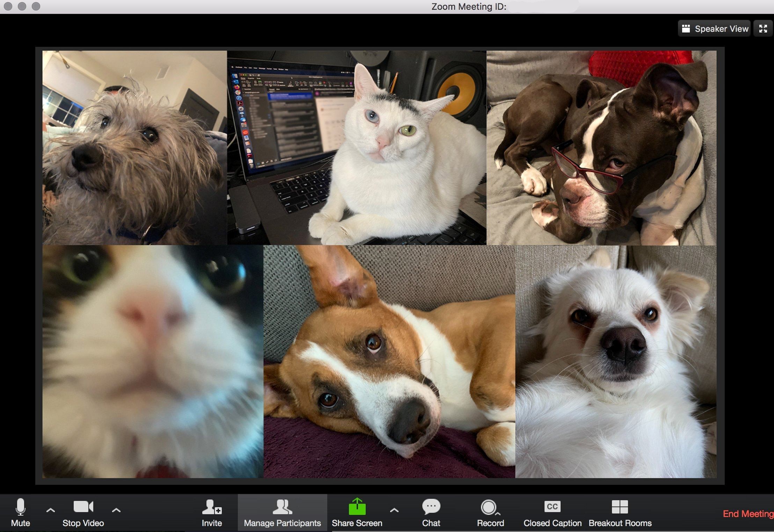
Task: Select the blurry close-up cat tile
Action: coord(153,362)
